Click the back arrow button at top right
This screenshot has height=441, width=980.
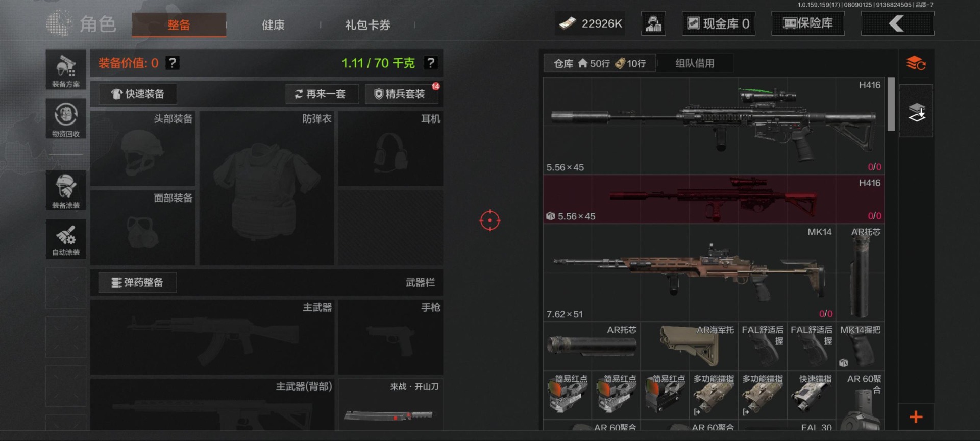click(x=897, y=23)
